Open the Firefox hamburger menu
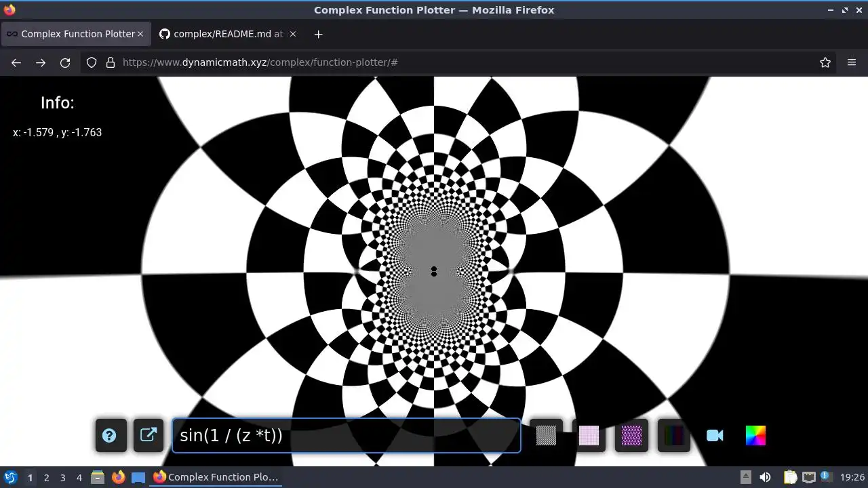The width and height of the screenshot is (868, 488). click(852, 62)
